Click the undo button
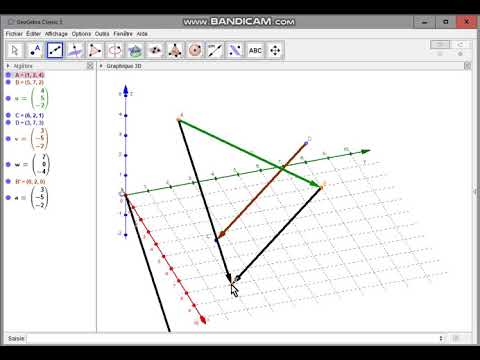This screenshot has height=360, width=480. click(x=440, y=44)
